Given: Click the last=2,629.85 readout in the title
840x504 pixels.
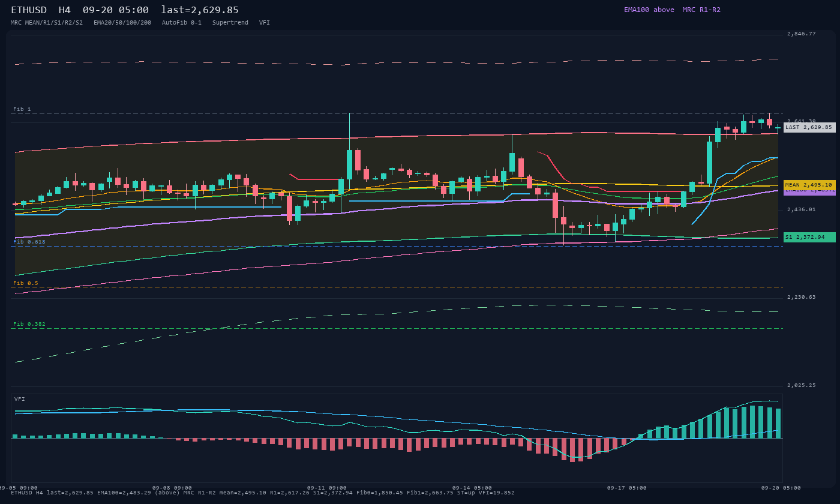Looking at the screenshot, I should coord(200,10).
